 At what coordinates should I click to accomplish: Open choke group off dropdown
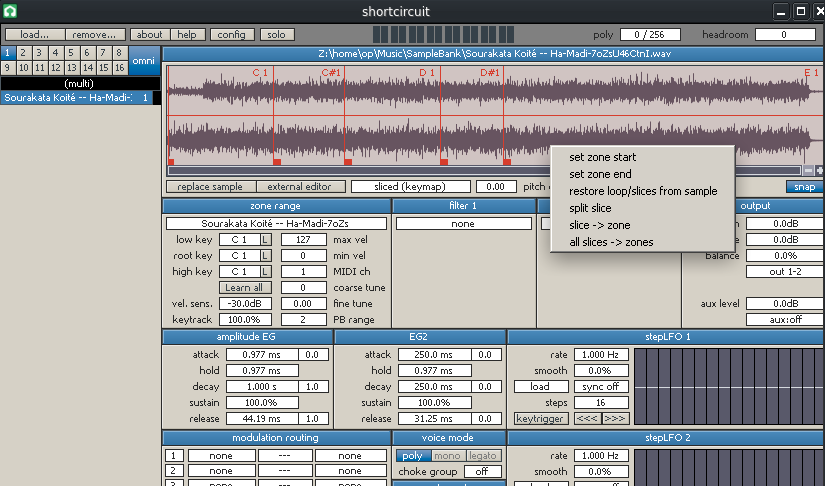click(x=481, y=471)
